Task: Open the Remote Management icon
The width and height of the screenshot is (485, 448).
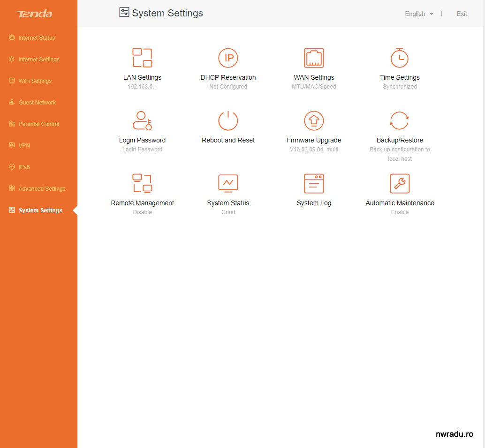Action: click(142, 184)
